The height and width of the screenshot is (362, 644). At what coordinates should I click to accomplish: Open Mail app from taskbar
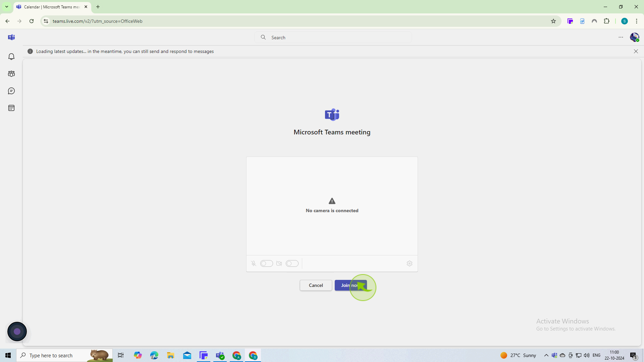coord(187,355)
